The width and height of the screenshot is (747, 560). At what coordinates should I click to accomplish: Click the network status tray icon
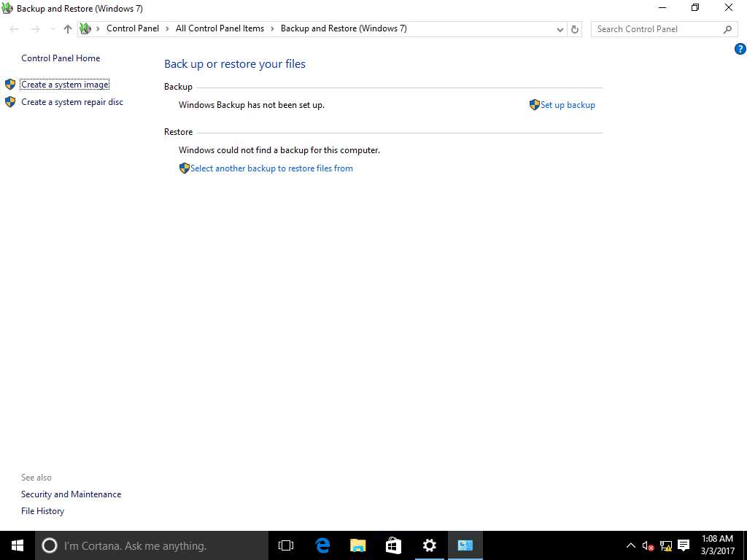[666, 545]
